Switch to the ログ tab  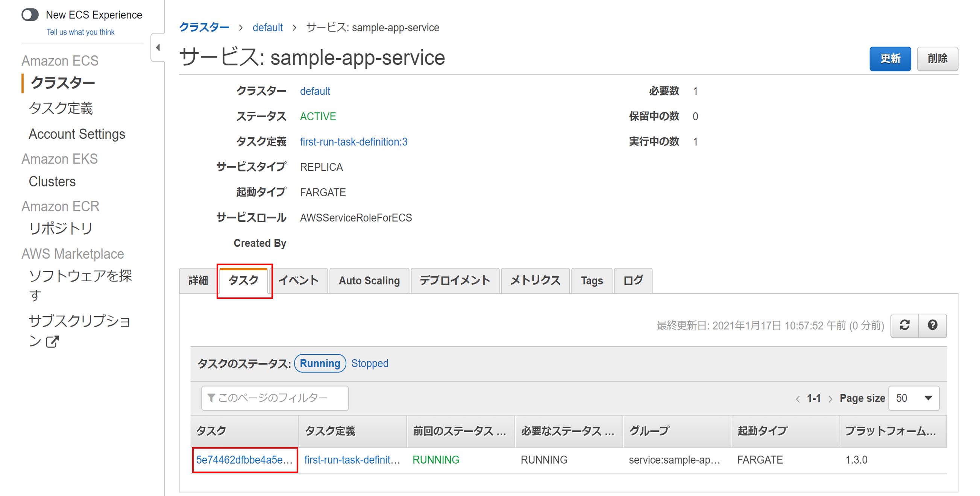coord(633,281)
